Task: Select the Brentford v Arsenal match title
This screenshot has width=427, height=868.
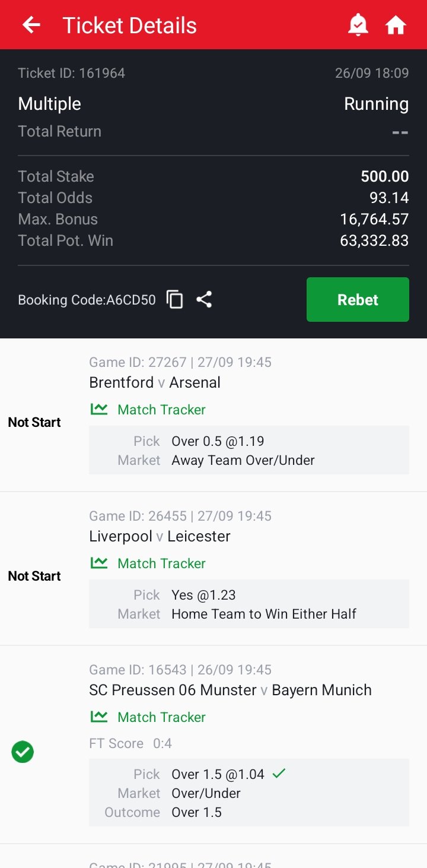Action: (155, 382)
